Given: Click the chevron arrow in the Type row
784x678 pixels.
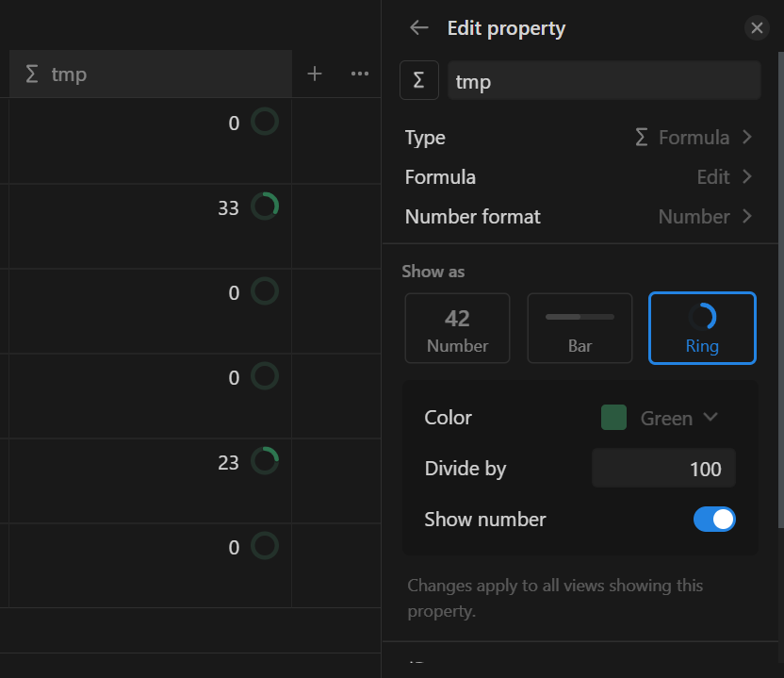Looking at the screenshot, I should (747, 137).
